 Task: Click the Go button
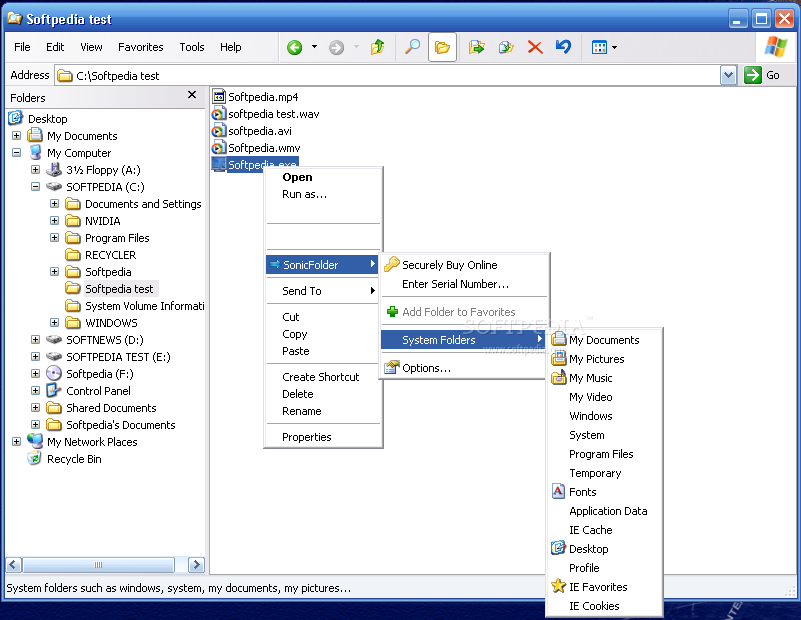point(762,76)
